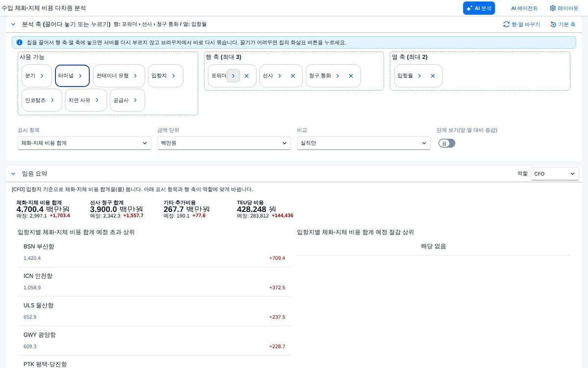
Task: Click arrow on the 분기 chip
Action: coord(42,76)
